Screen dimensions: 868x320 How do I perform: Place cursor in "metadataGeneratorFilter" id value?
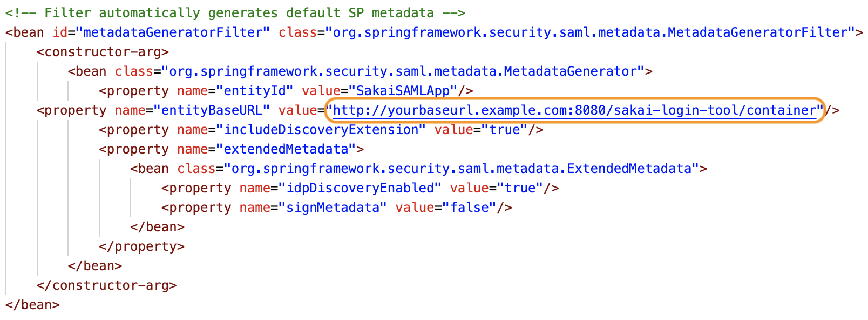(x=173, y=32)
